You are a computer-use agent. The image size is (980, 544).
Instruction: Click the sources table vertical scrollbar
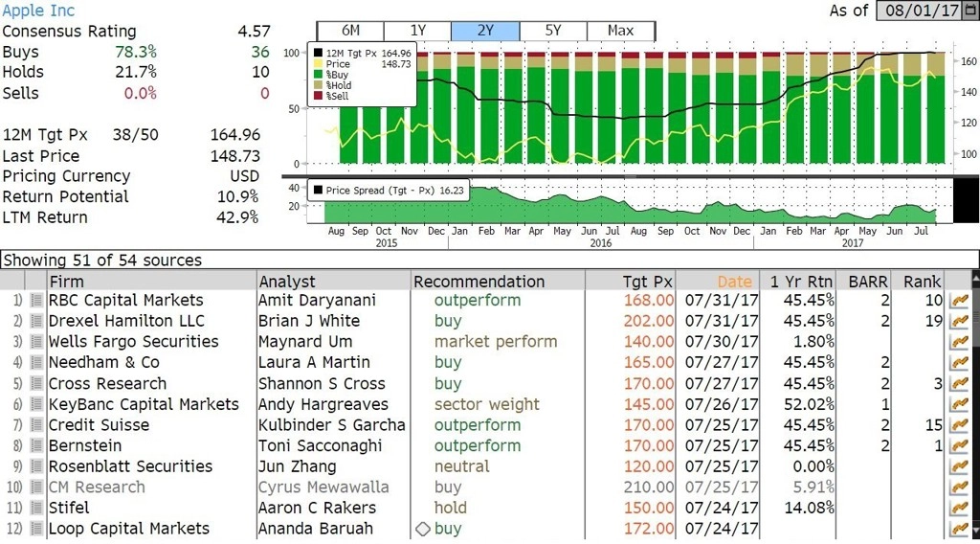tap(975, 405)
